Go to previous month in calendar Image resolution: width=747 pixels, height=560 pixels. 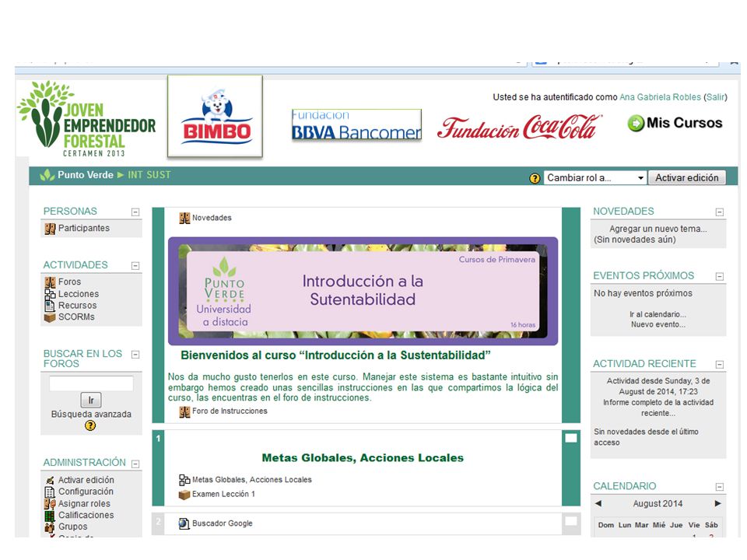click(x=599, y=503)
